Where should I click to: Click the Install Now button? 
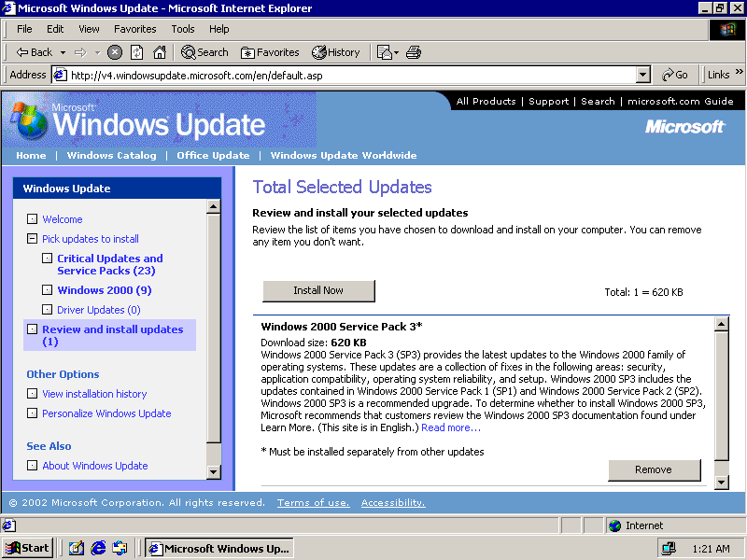coord(318,290)
